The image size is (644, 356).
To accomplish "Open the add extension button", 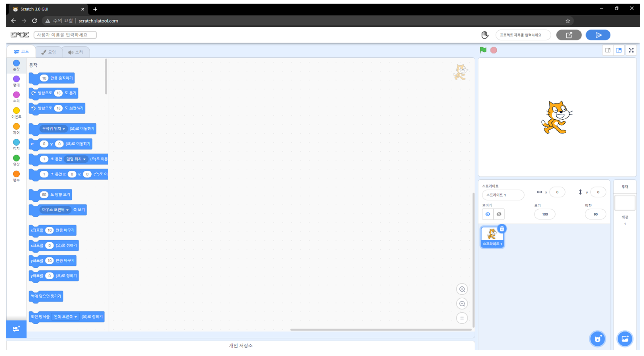I will [16, 329].
